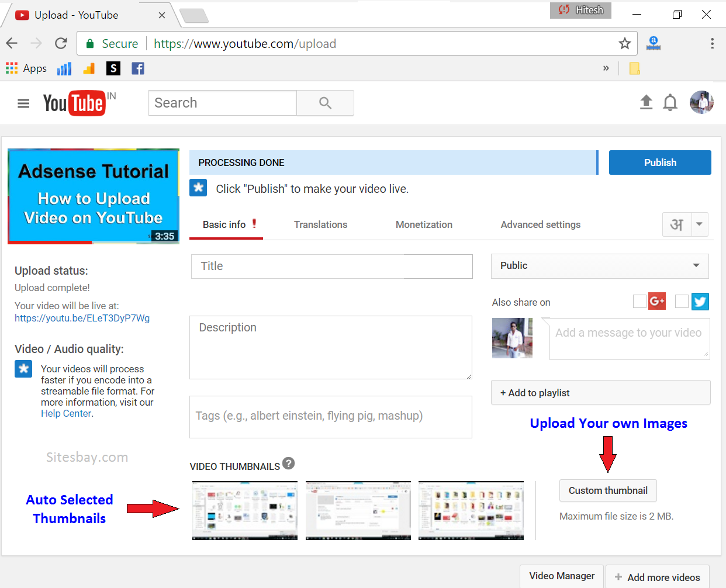Select the third auto-generated video thumbnail
The image size is (726, 588).
pos(471,510)
